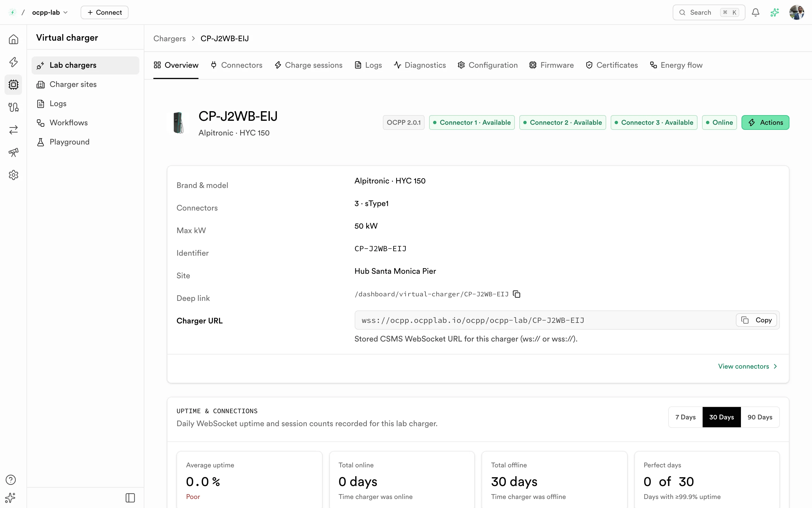Open the telescope rail icon
Screen dimensions: 812x508
(x=14, y=152)
